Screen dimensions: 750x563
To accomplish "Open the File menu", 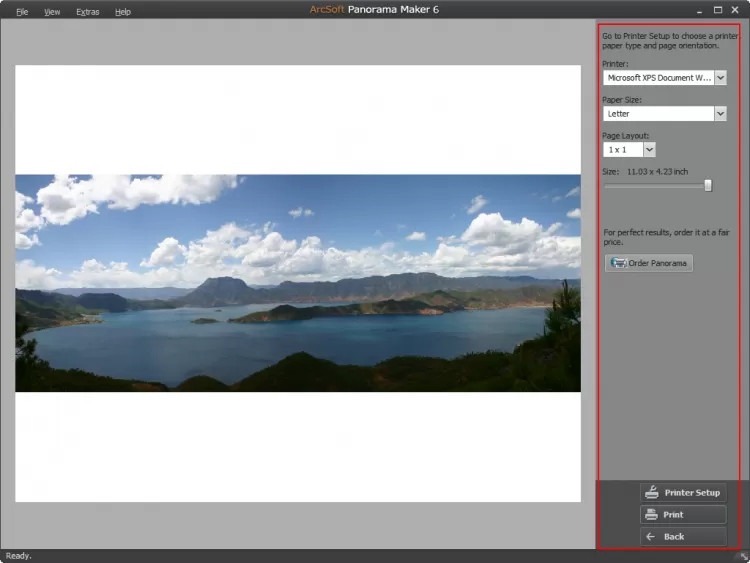I will point(22,12).
